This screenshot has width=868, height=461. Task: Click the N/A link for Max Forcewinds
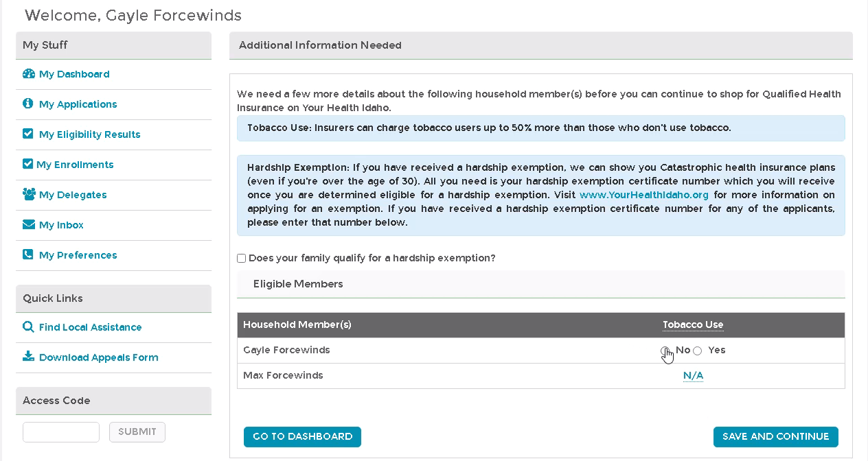click(x=693, y=376)
